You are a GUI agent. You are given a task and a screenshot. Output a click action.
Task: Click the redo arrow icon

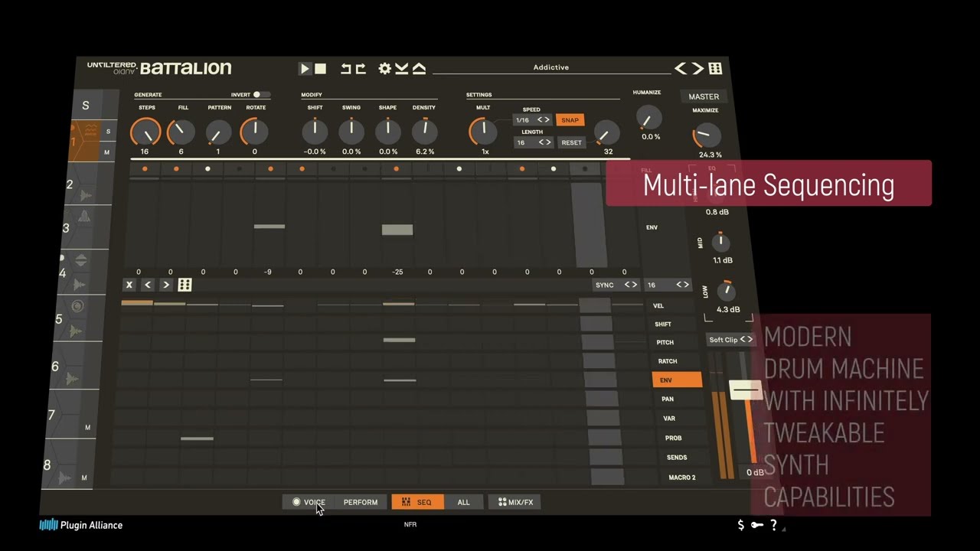[361, 69]
